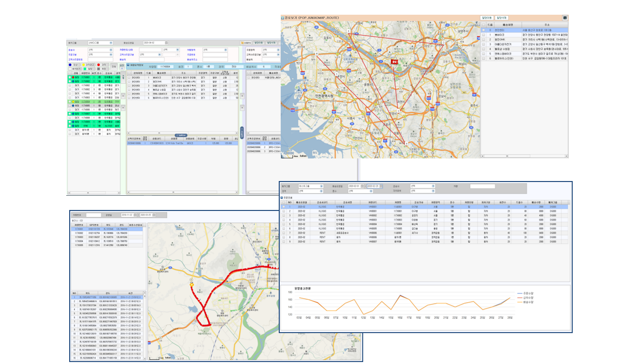Click the yellow status dot on highlighted vehicle row

point(73,102)
